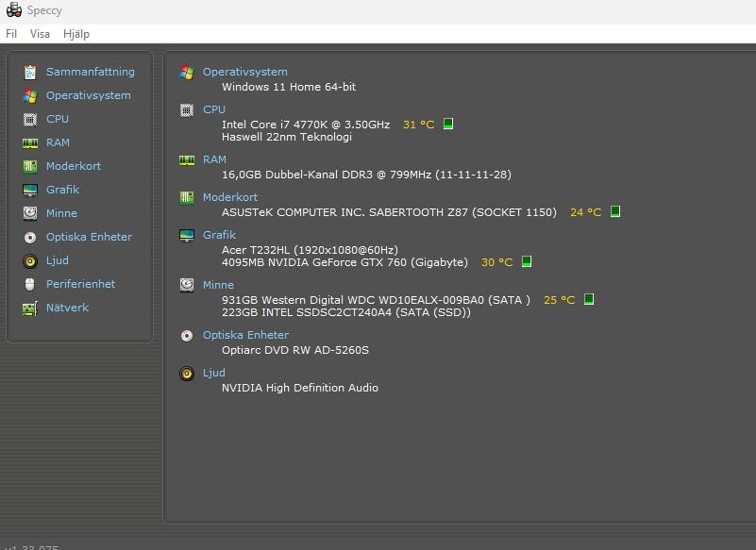Open Nätverk section in sidebar

[x=67, y=308]
